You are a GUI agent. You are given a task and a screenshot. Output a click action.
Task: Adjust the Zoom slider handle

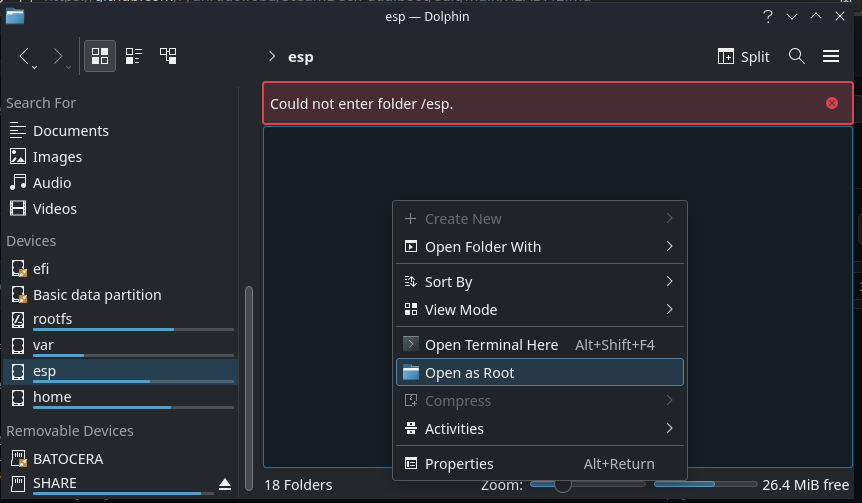[x=562, y=484]
